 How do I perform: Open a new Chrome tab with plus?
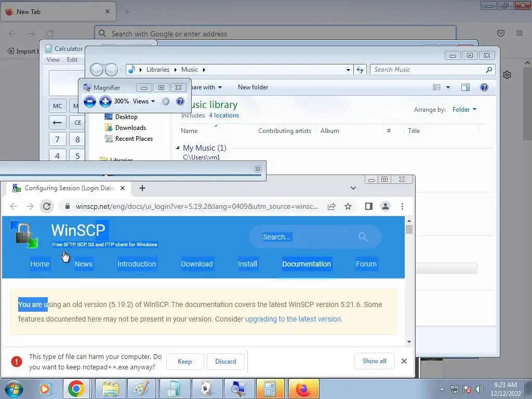(142, 188)
